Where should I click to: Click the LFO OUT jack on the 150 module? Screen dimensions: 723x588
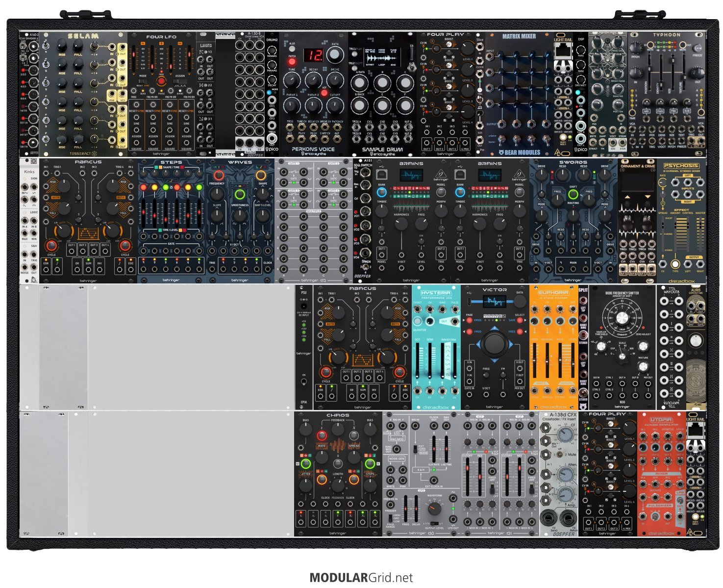pos(453,519)
